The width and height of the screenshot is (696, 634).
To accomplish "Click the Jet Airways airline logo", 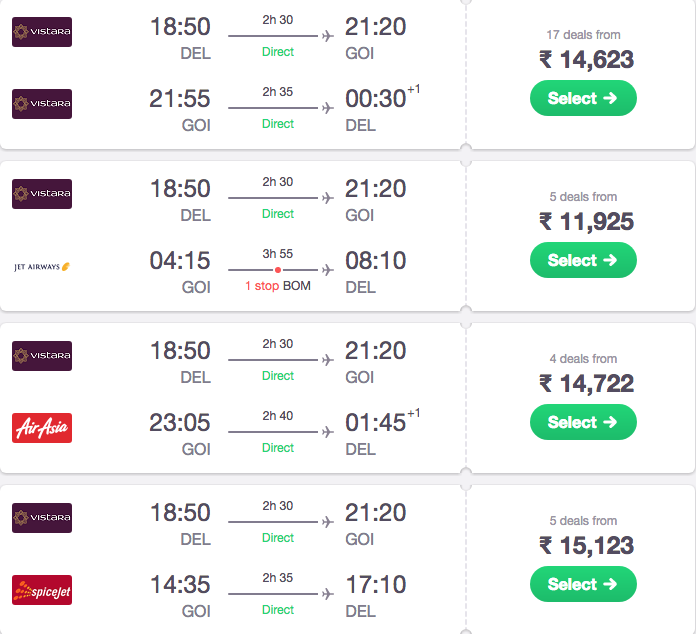I will click(x=42, y=266).
